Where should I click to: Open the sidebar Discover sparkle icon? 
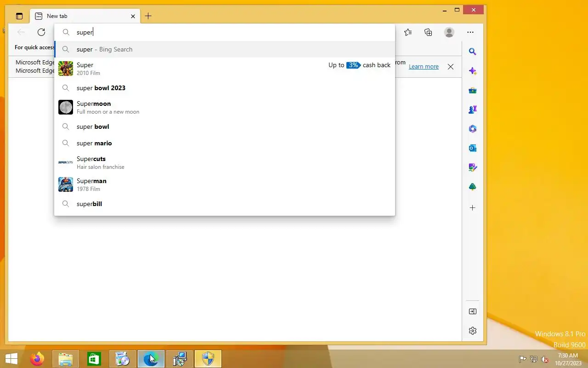473,71
